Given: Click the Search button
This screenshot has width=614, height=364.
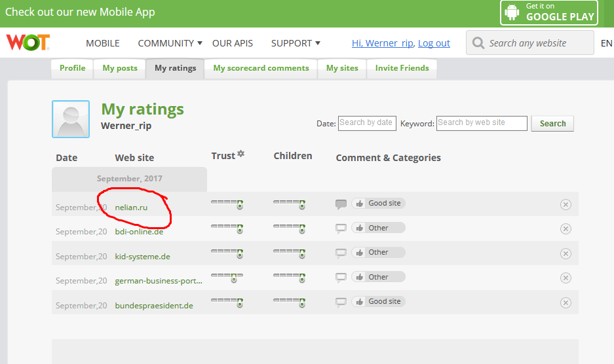Looking at the screenshot, I should point(552,123).
